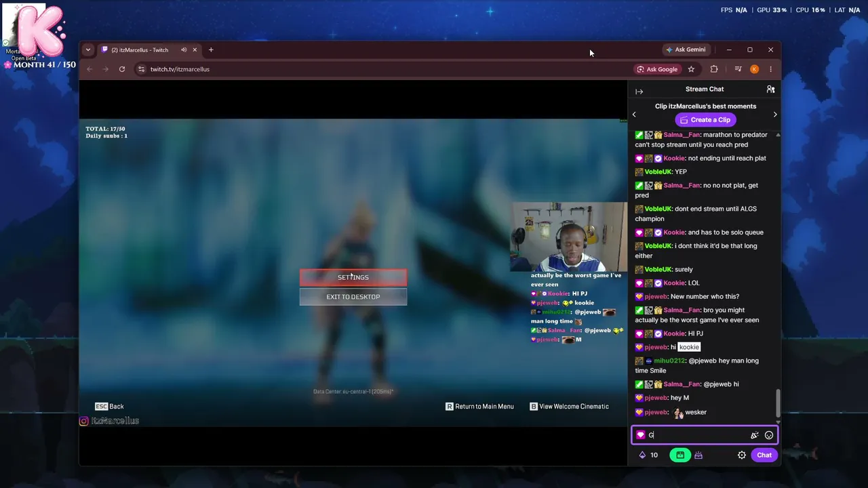The height and width of the screenshot is (488, 868).
Task: Open the chat community users list
Action: (x=770, y=89)
